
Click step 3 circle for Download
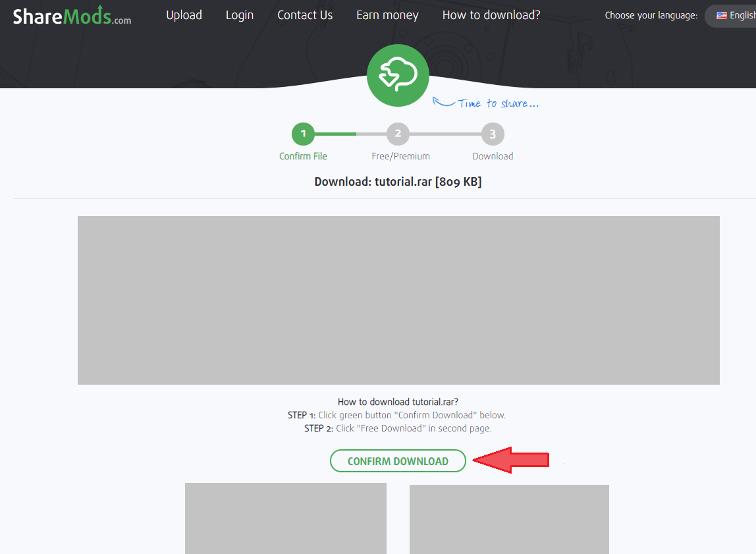pyautogui.click(x=493, y=132)
